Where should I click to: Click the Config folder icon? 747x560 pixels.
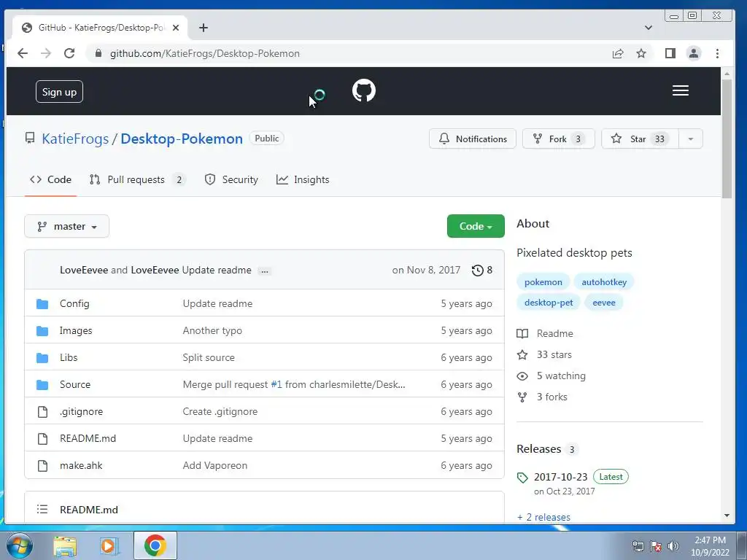[x=42, y=304]
